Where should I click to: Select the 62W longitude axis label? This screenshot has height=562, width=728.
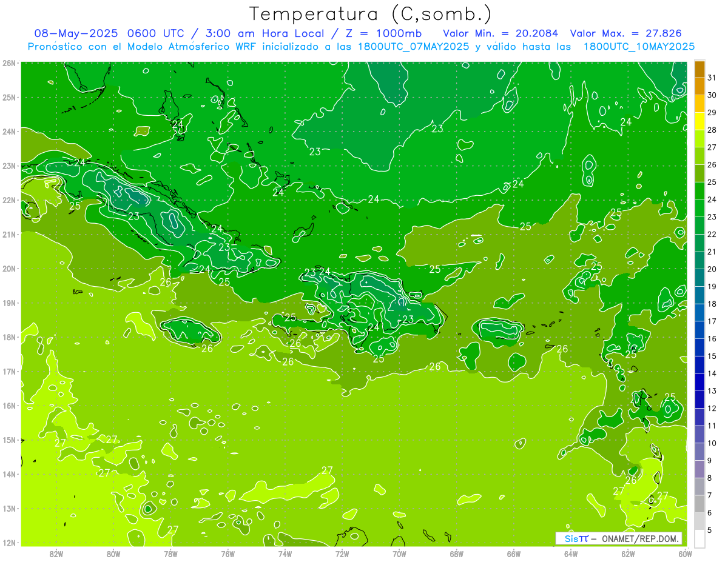pos(628,554)
